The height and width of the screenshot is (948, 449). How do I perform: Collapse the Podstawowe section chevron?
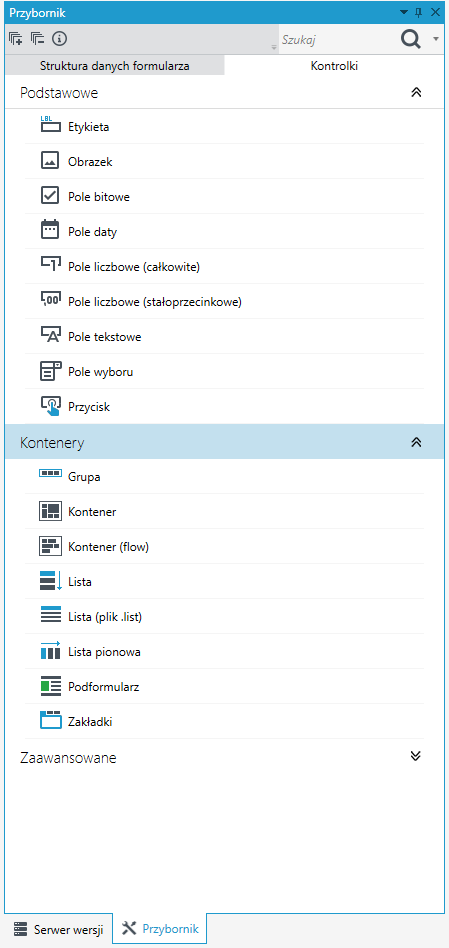point(415,93)
